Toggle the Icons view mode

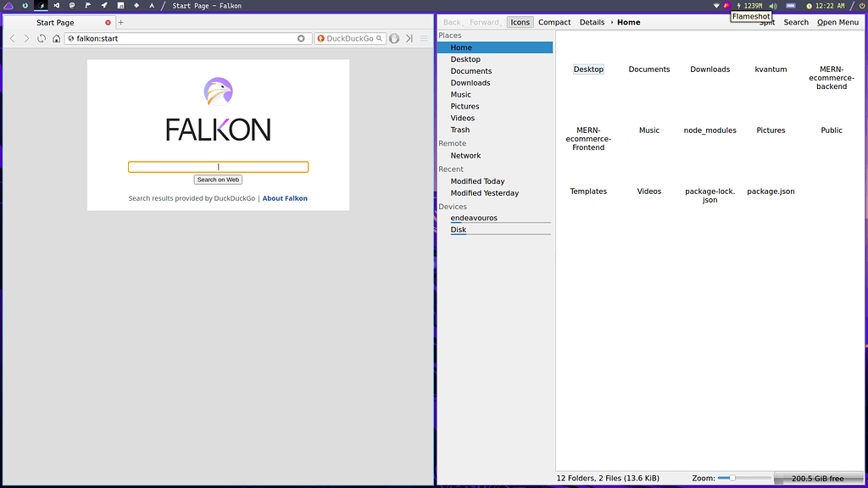point(520,22)
